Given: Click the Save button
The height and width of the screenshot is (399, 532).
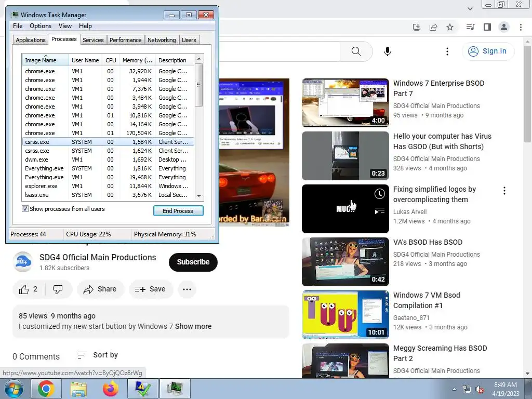Looking at the screenshot, I should tap(150, 289).
